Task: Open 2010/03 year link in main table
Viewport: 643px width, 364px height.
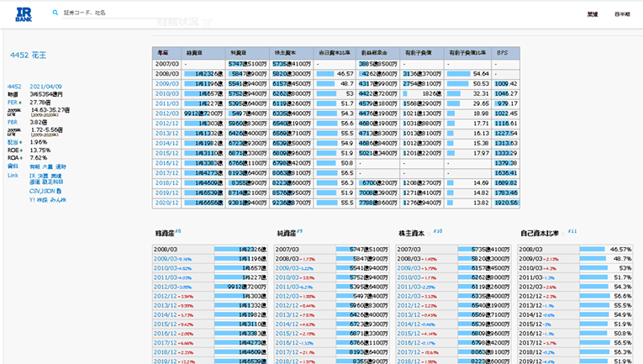Action: pyautogui.click(x=167, y=94)
